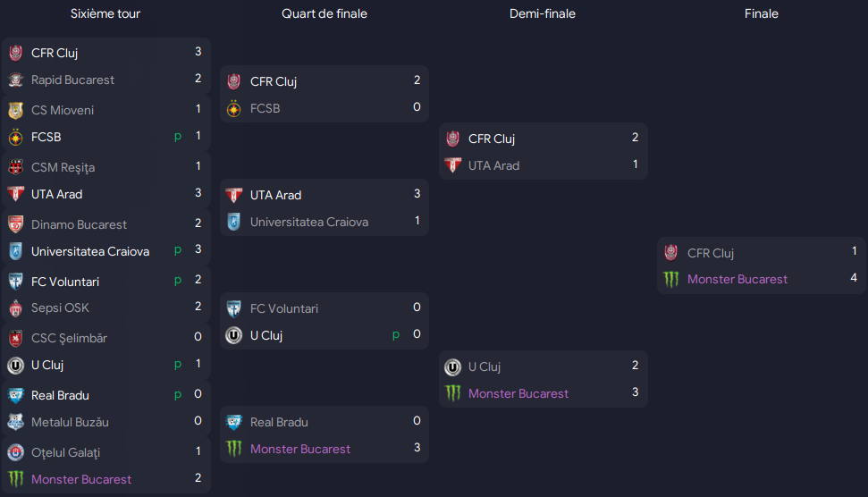Screen dimensions: 868x497
Task: Open Monster Bucarest link in the final
Action: pyautogui.click(x=737, y=280)
